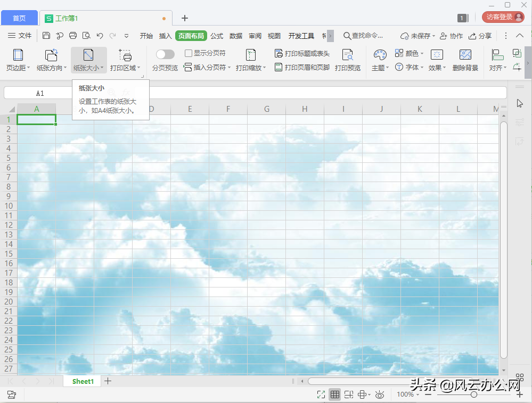
Task: Click the redo arrow
Action: pos(113,35)
